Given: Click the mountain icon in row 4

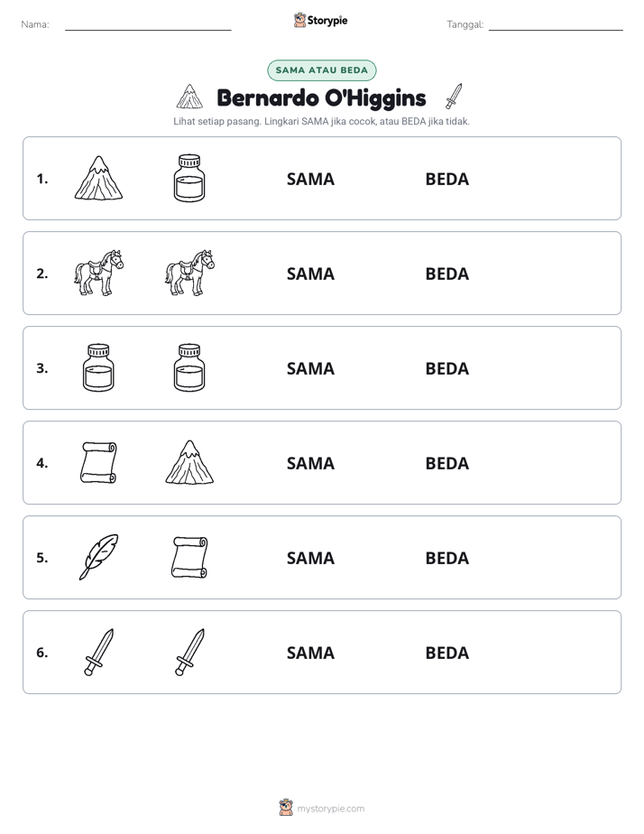Looking at the screenshot, I should 189,463.
